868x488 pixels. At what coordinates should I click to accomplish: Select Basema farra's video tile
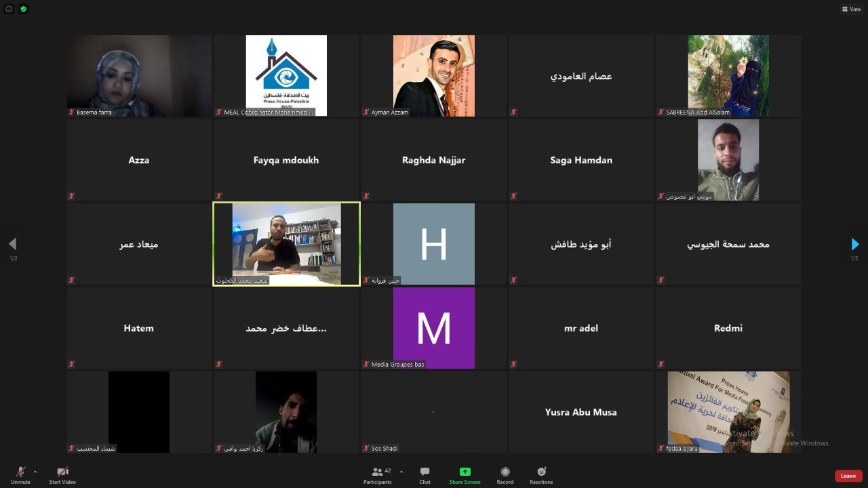click(x=139, y=76)
